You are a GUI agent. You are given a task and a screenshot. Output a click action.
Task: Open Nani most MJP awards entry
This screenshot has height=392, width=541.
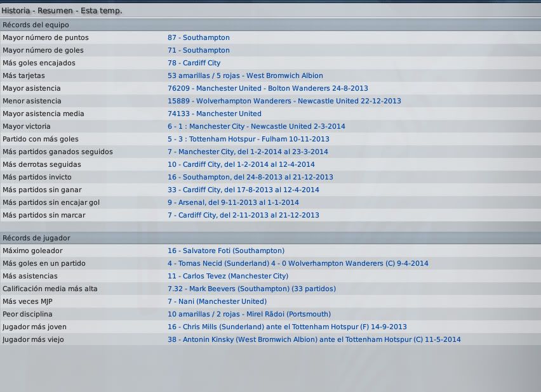pos(217,302)
